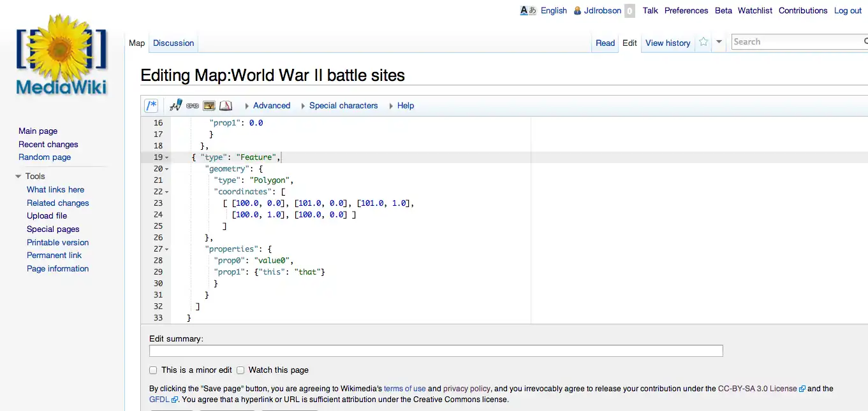Enable the 'Watch this page' checkbox
Viewport: 868px width, 411px height.
click(x=240, y=370)
